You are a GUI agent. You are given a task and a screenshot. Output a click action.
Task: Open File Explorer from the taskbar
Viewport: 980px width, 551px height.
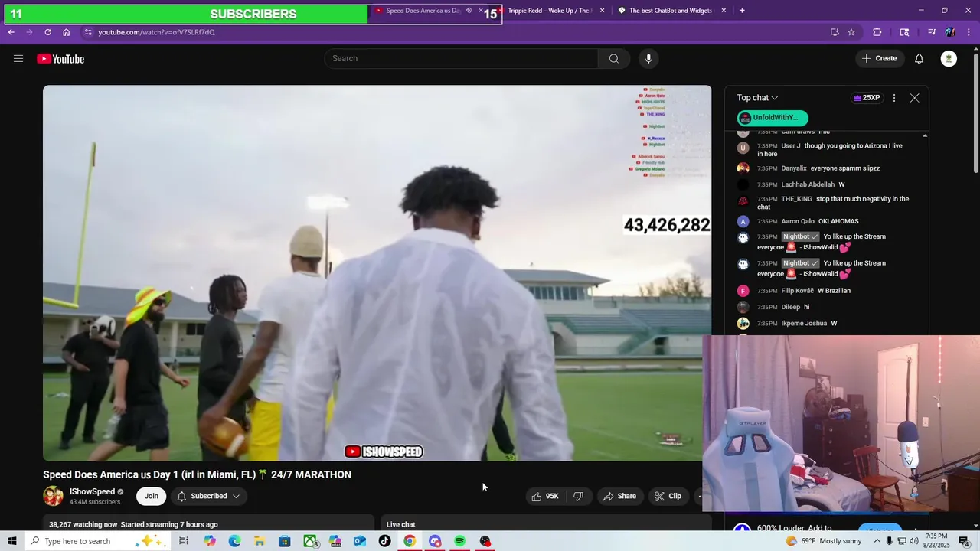click(260, 541)
